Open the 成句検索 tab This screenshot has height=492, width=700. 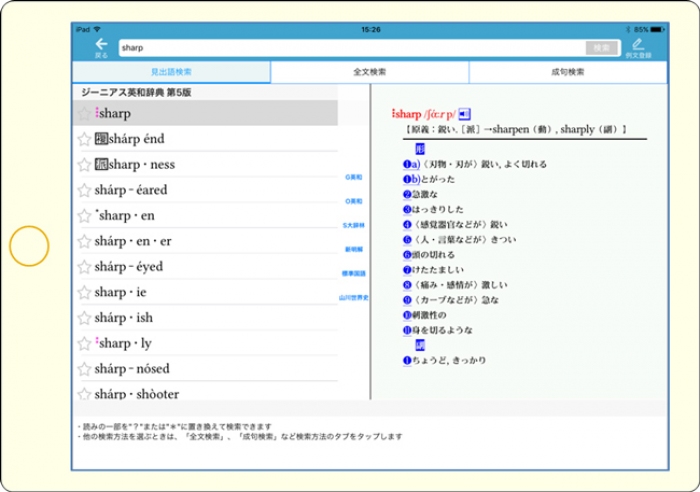click(x=567, y=72)
